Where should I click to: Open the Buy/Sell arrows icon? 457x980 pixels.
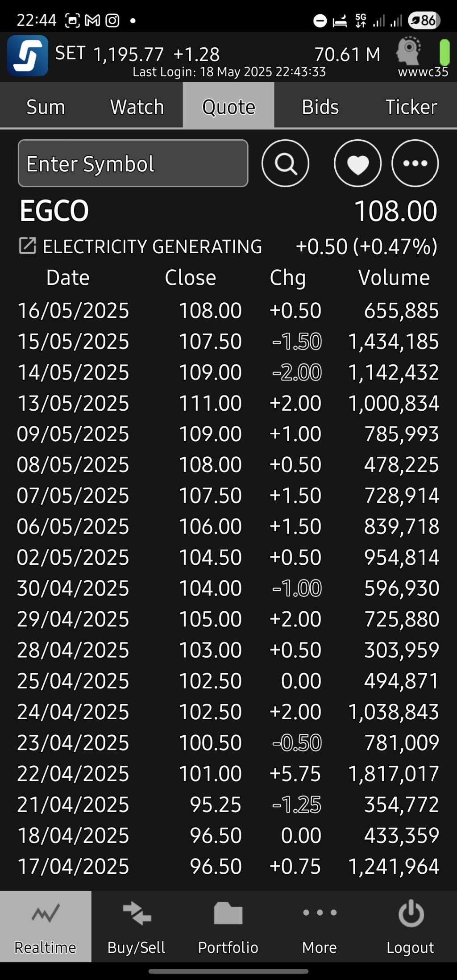point(137,913)
